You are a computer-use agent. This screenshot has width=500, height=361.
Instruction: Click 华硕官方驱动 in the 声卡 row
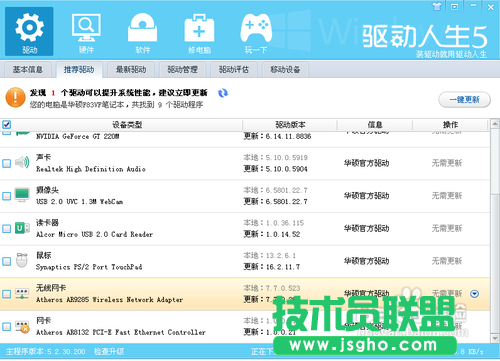(x=366, y=163)
